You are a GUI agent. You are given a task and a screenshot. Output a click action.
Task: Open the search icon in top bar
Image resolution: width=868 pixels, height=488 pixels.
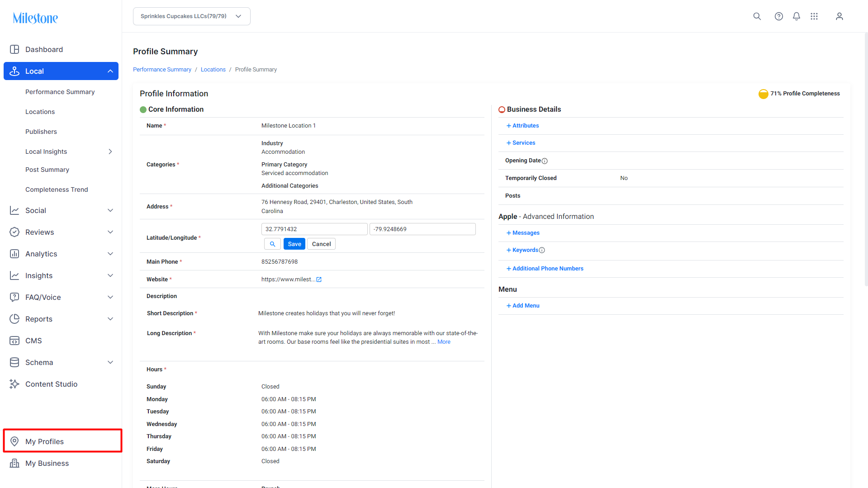pos(757,16)
